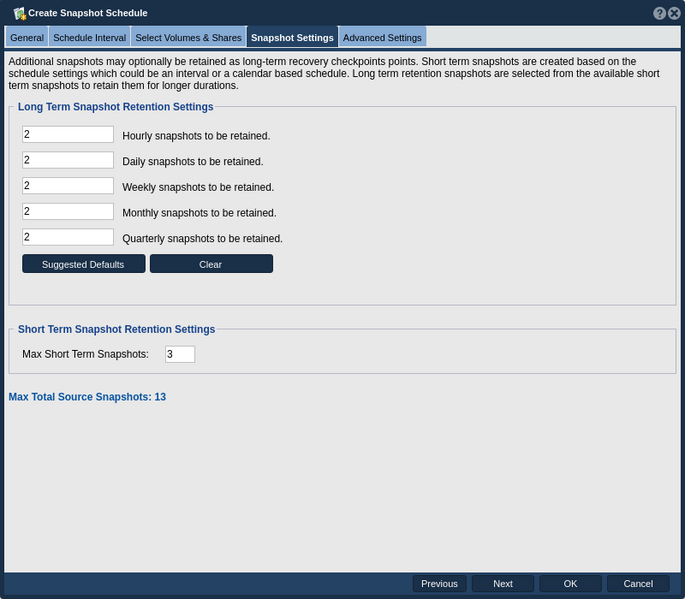Click the Quarterly snapshots to be retained label

[202, 239]
